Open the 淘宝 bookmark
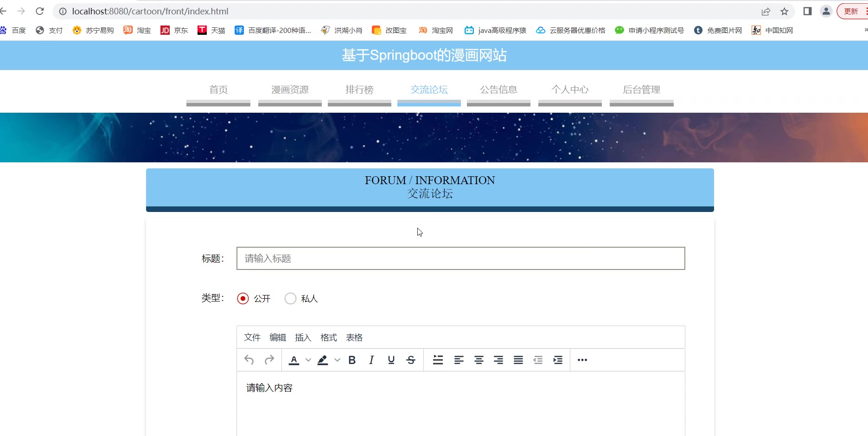This screenshot has height=436, width=868. 137,30
